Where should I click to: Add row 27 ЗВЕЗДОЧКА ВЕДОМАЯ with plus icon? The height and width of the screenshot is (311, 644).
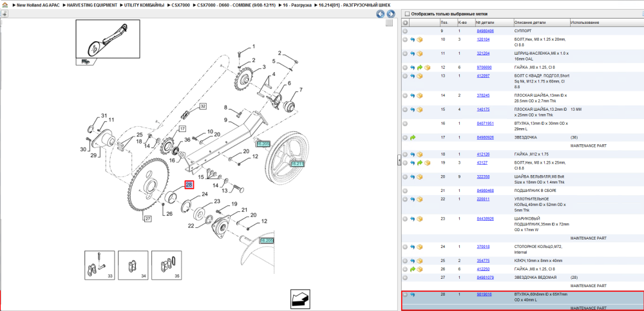[405, 278]
